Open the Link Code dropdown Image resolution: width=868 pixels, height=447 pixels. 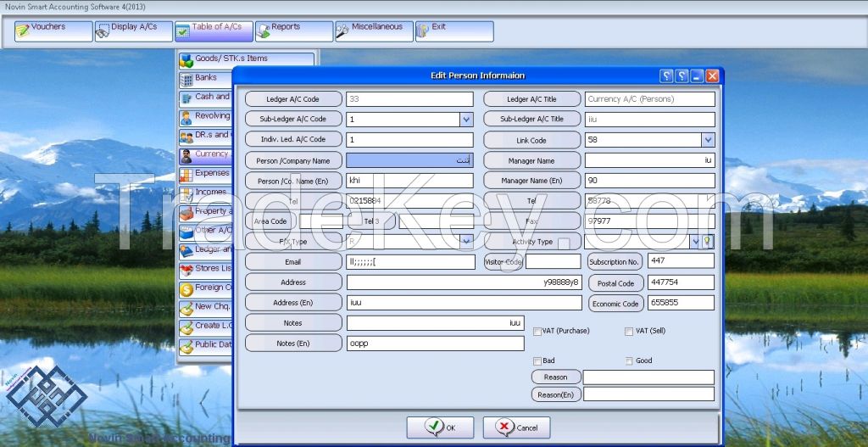(708, 140)
